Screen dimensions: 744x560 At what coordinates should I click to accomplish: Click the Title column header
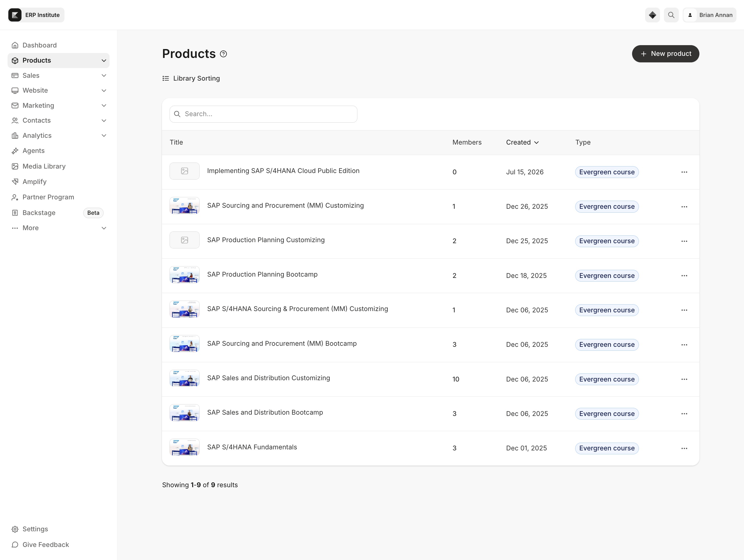pos(176,142)
